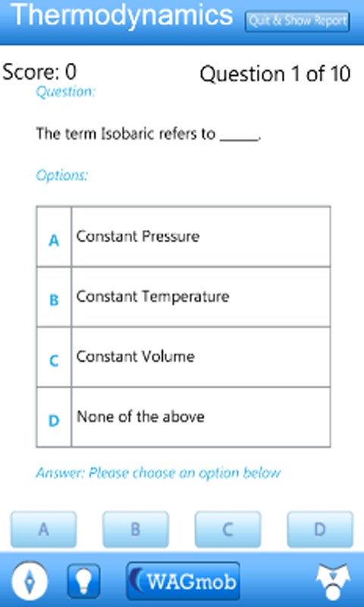Open the compass navigation icon
The width and height of the screenshot is (364, 607).
click(30, 581)
